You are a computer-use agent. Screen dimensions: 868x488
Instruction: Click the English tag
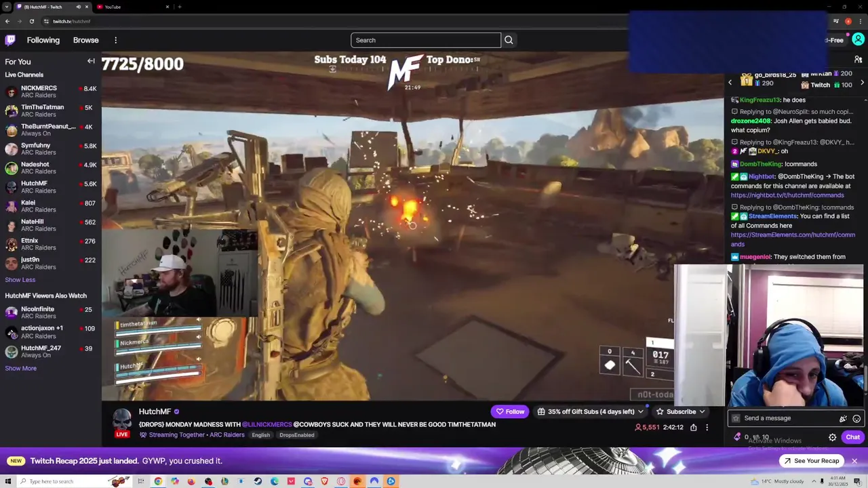click(x=260, y=435)
